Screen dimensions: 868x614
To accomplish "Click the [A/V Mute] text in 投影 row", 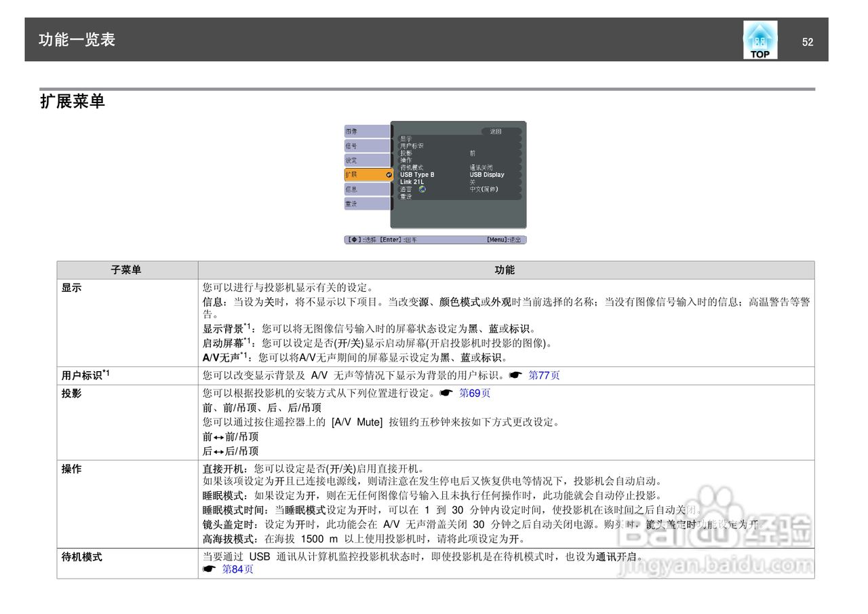I will pyautogui.click(x=357, y=422).
